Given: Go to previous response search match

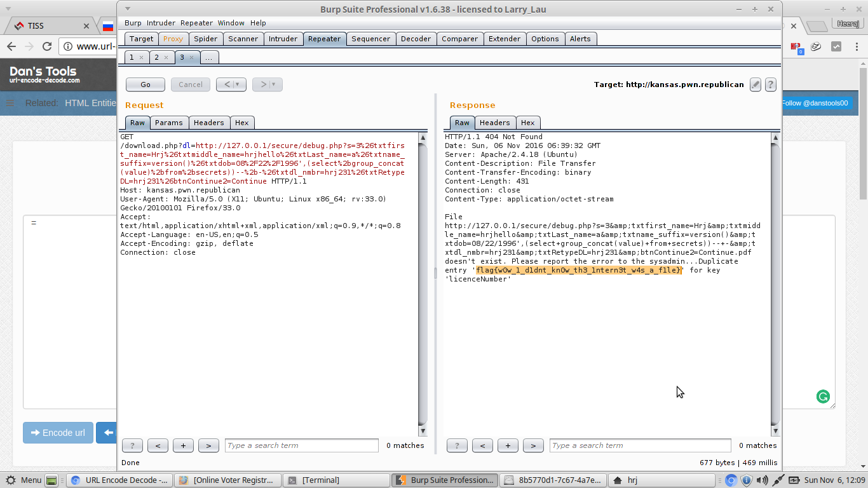Looking at the screenshot, I should [482, 445].
